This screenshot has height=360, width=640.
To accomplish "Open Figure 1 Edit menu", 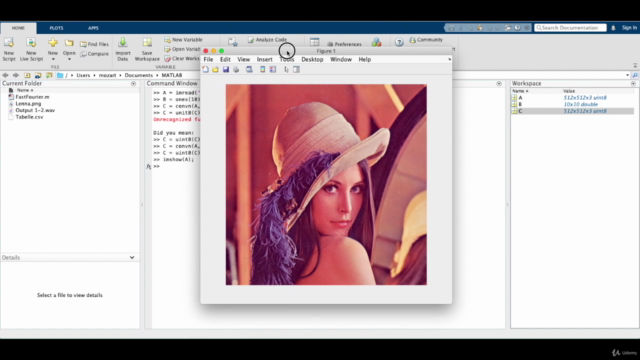I will click(225, 60).
